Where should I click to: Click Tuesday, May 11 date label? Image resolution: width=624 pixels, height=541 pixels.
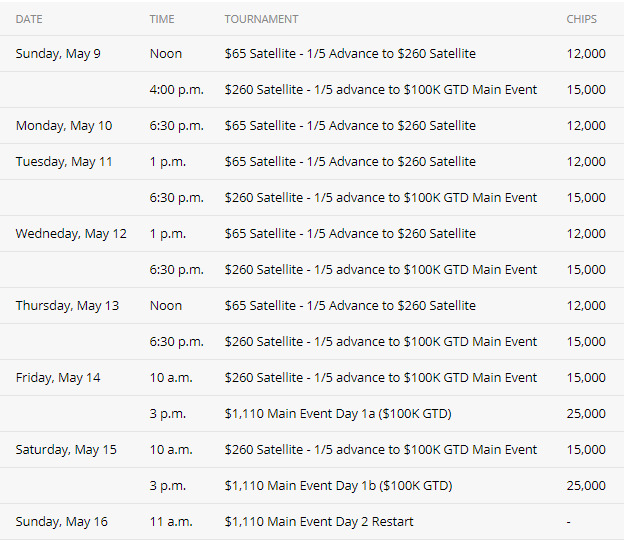pos(64,162)
